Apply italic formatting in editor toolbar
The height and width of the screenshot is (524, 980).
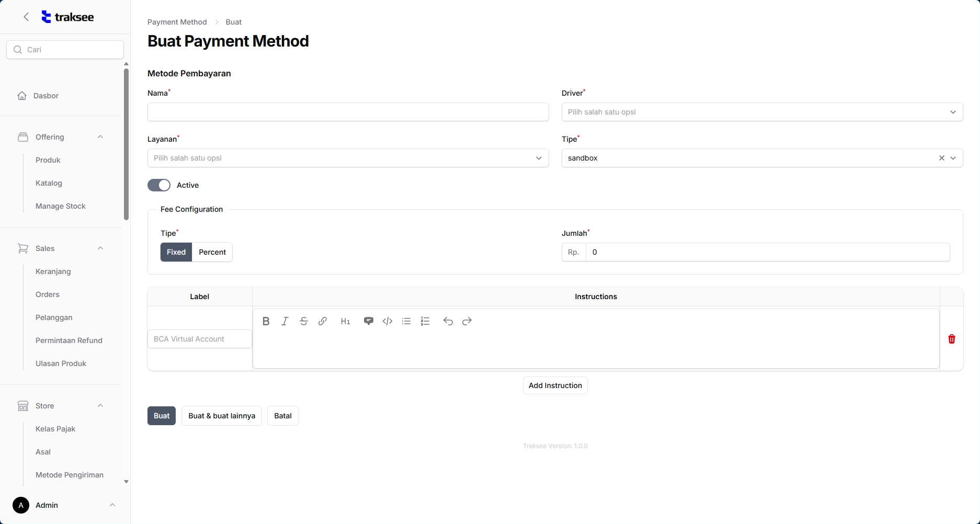284,321
